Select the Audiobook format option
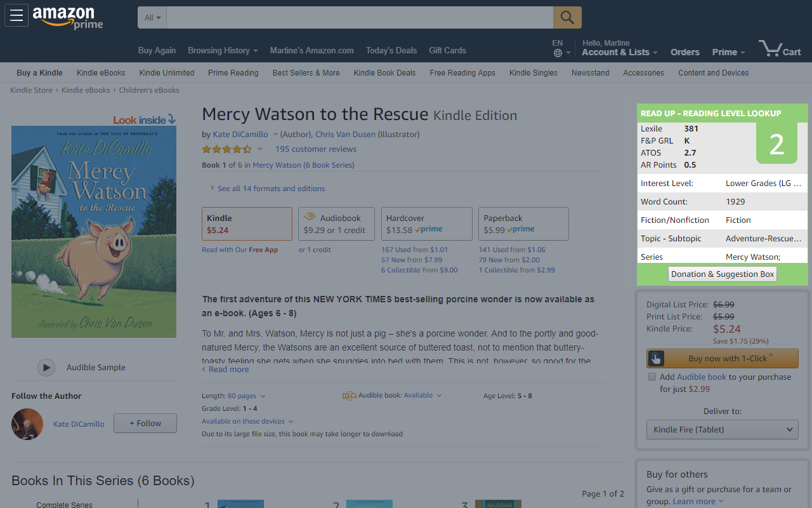Screen dimensions: 812x508 tap(337, 224)
